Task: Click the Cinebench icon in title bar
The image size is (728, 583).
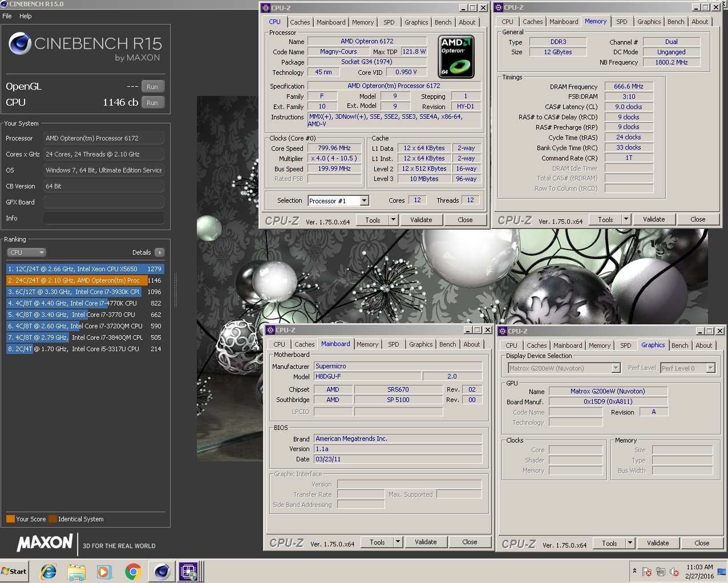Action: tap(4, 4)
